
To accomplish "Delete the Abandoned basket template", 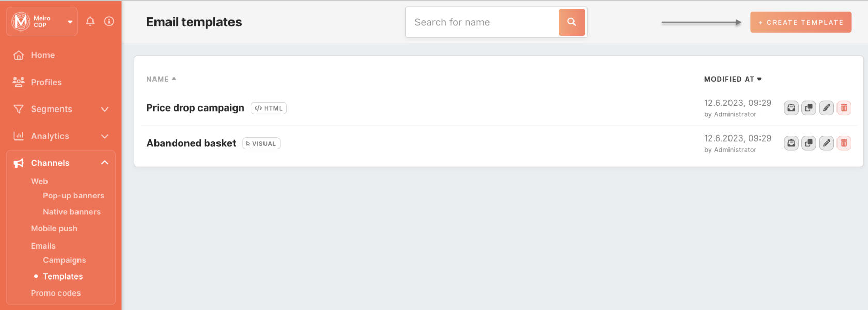I will click(844, 143).
